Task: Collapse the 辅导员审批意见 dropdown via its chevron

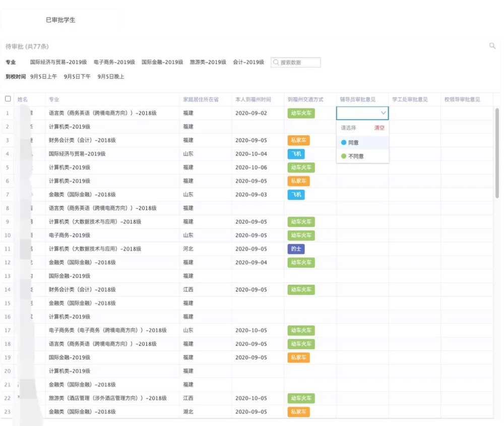Action: [x=384, y=113]
